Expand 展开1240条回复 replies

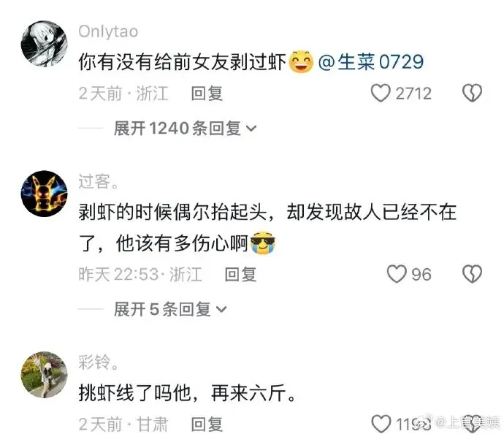(x=185, y=129)
